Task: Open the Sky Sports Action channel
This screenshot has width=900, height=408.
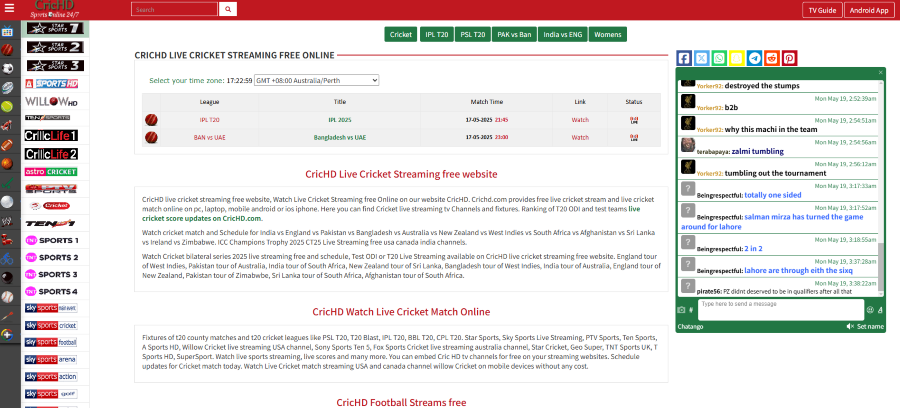Action: pos(51,377)
